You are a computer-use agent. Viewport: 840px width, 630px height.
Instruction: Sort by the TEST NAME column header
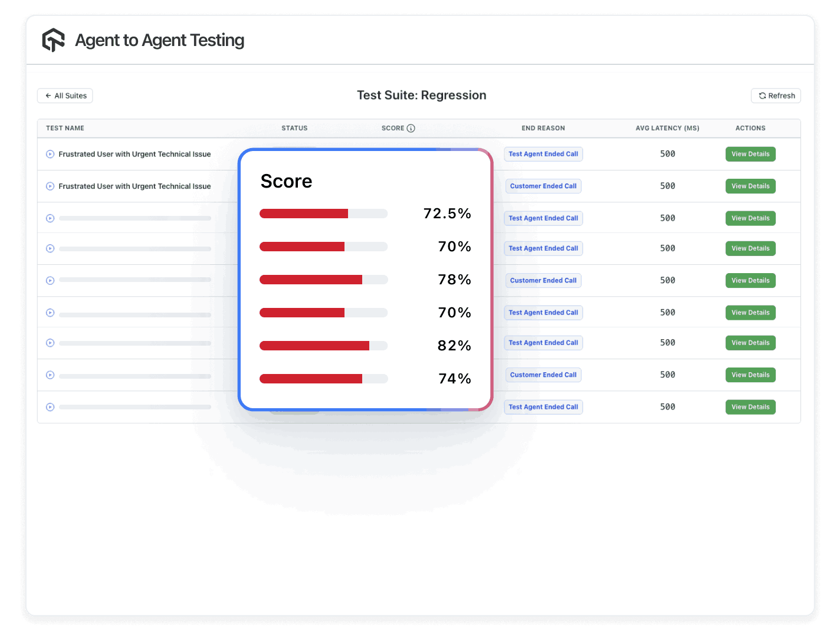coord(65,128)
